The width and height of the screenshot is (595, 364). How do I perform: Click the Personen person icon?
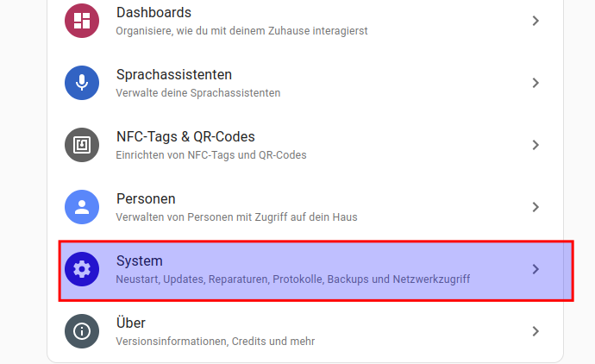[x=82, y=207]
